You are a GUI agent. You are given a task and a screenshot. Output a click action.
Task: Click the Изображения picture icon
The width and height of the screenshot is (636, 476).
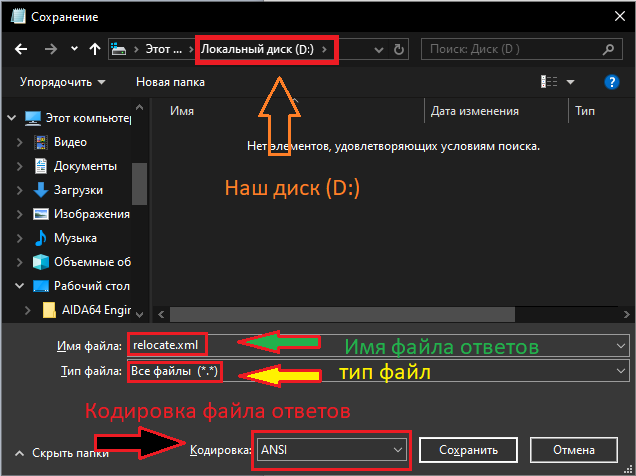tap(41, 214)
